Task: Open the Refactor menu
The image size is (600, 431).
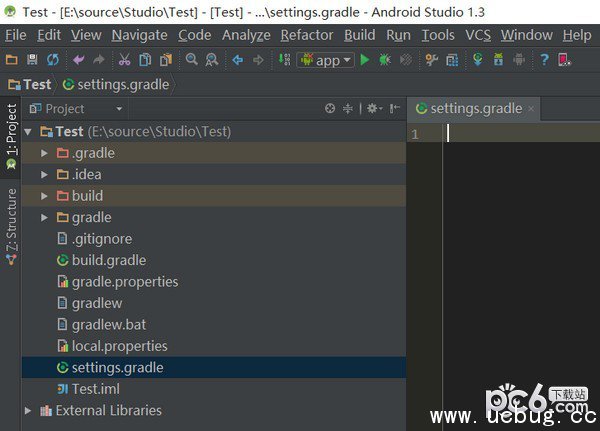Action: [x=307, y=35]
